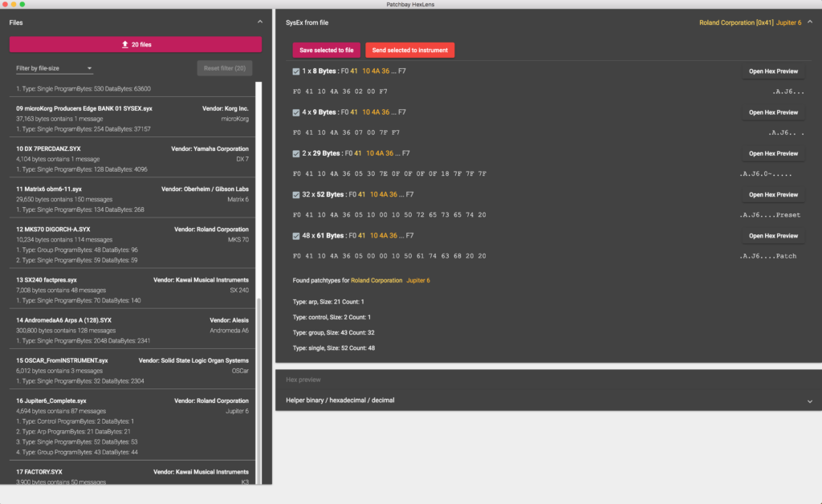Uncheck the 48 x 61 Bytes checkbox
Image resolution: width=822 pixels, height=504 pixels.
[296, 236]
